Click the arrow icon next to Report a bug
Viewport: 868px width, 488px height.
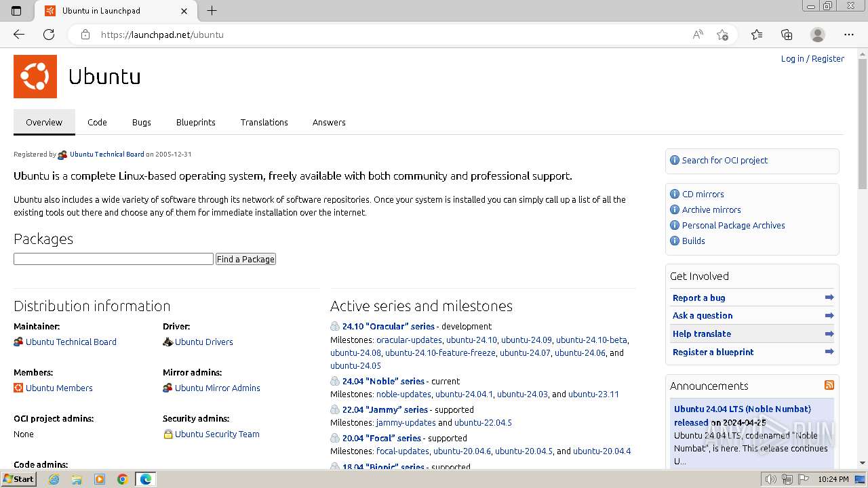click(x=829, y=298)
